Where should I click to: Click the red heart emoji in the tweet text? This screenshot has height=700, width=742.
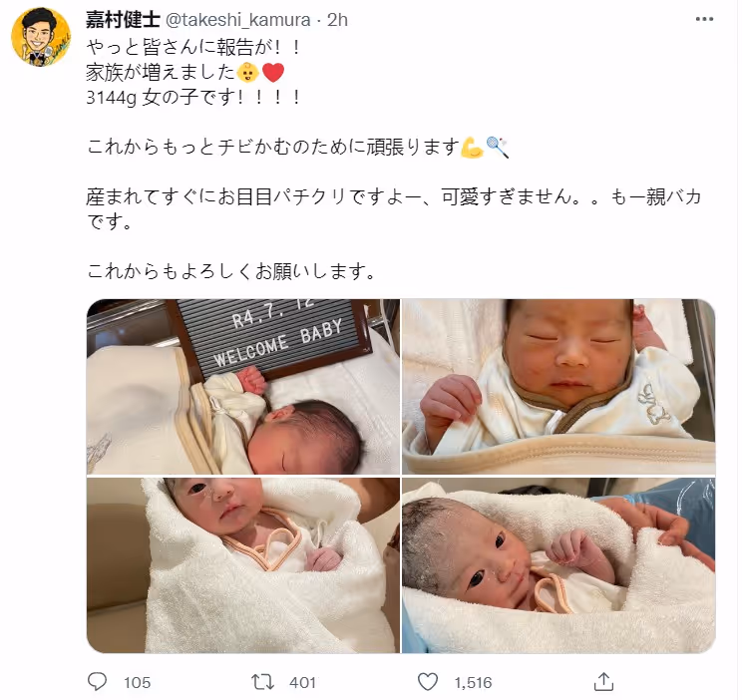pos(273,73)
